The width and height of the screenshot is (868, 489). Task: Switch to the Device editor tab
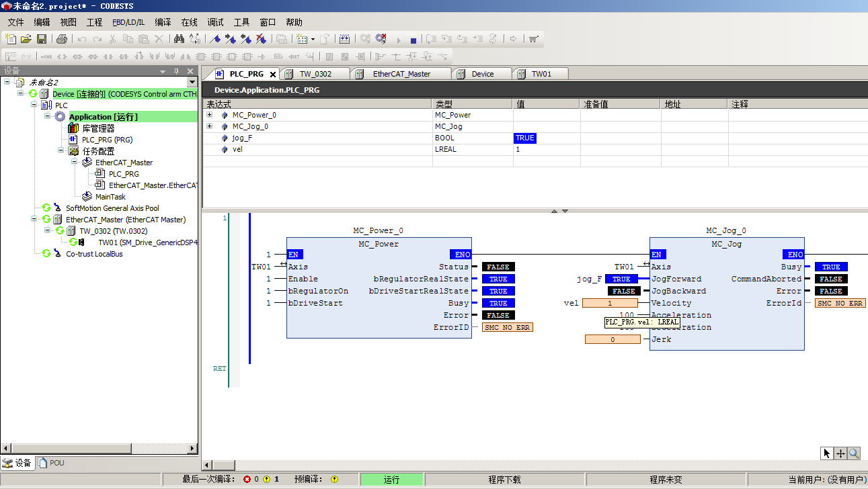[x=482, y=74]
